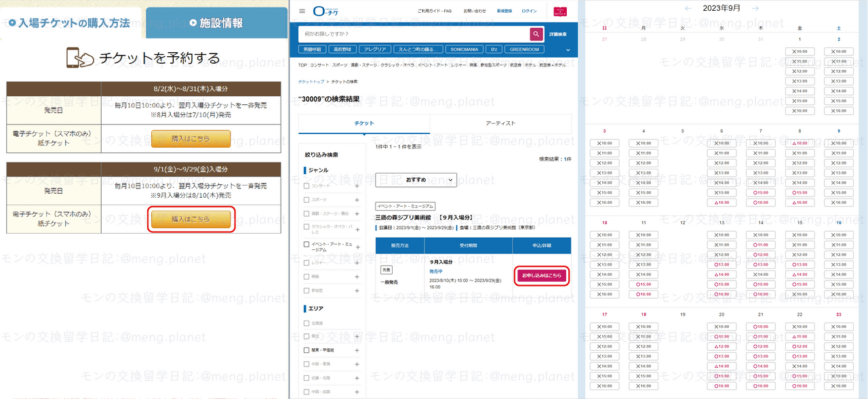Select the 高校野球 keyword tag

tap(341, 49)
